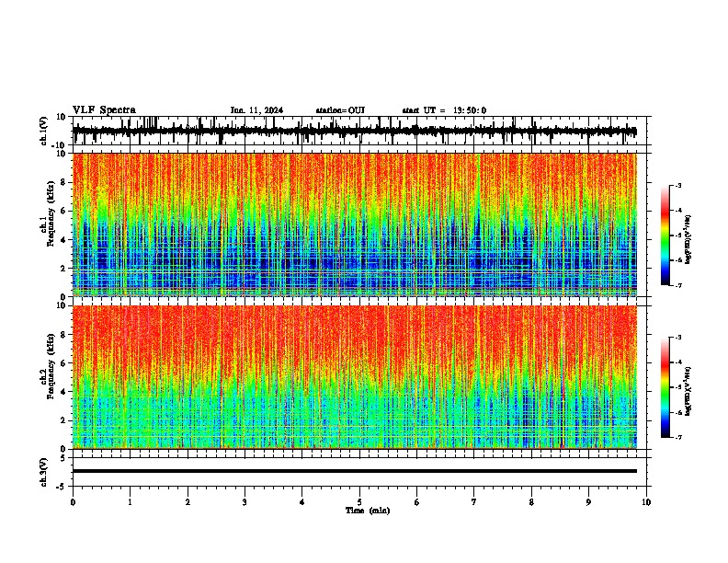728x563 pixels.
Task: Click the ch.1 spectrogram color scale bar
Action: (665, 236)
